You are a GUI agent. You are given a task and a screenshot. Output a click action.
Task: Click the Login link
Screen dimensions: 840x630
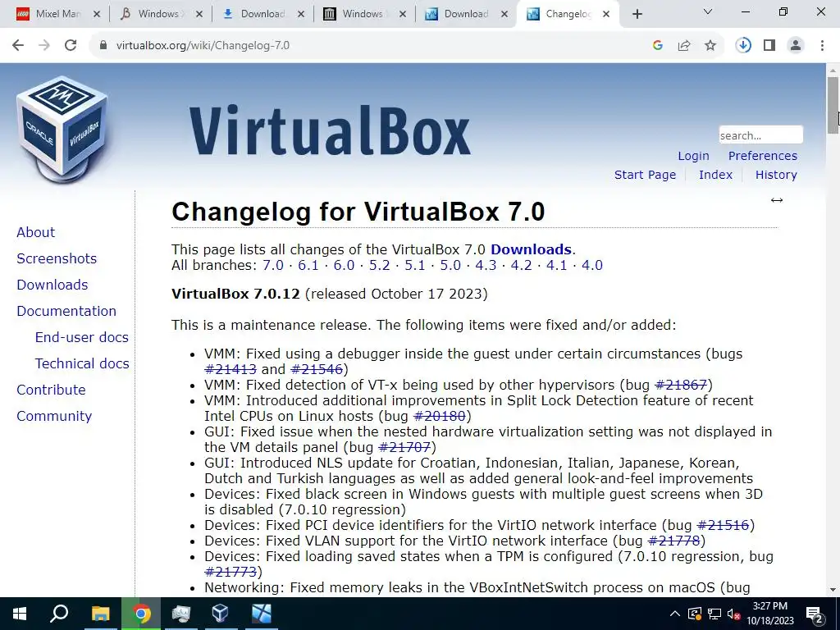[x=693, y=156]
